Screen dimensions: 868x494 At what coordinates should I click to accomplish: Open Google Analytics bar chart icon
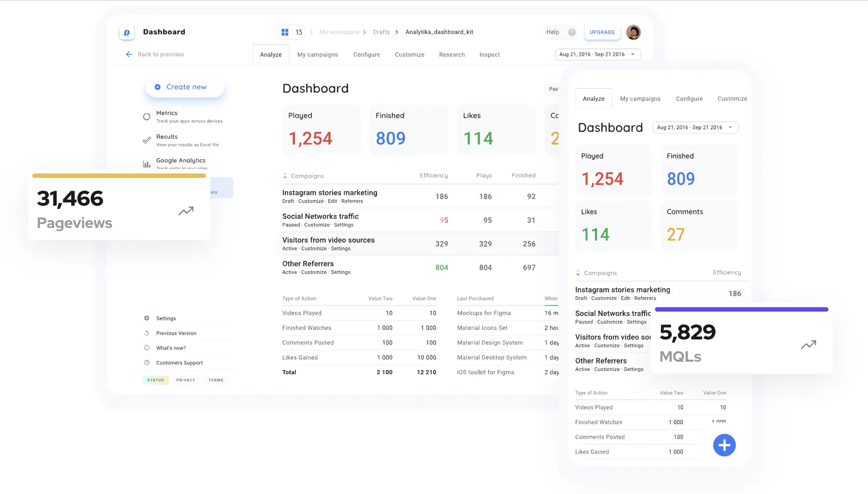(146, 164)
